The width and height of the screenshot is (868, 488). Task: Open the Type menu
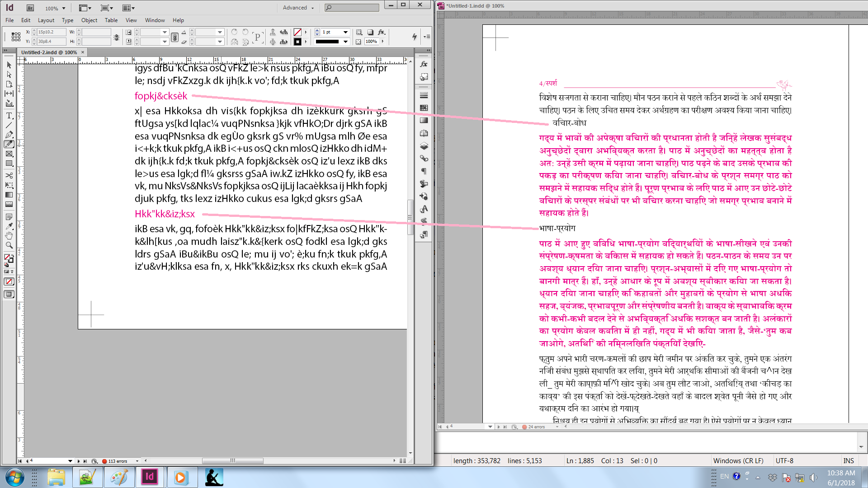[x=67, y=20]
